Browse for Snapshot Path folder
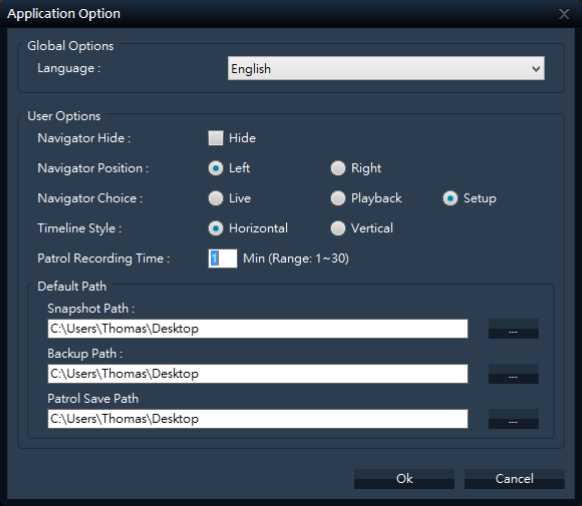Viewport: 582px width, 506px height. coord(513,329)
